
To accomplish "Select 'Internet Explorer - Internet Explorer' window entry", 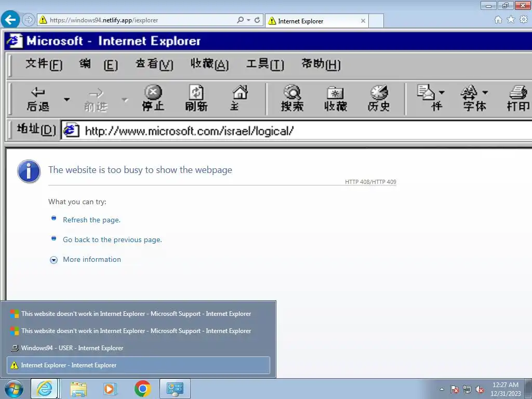I will (x=138, y=365).
